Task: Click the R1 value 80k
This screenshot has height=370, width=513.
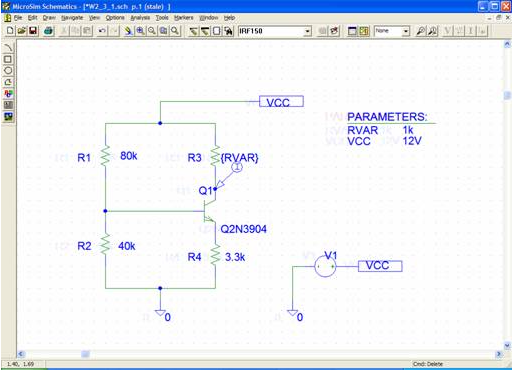Action: tap(129, 156)
